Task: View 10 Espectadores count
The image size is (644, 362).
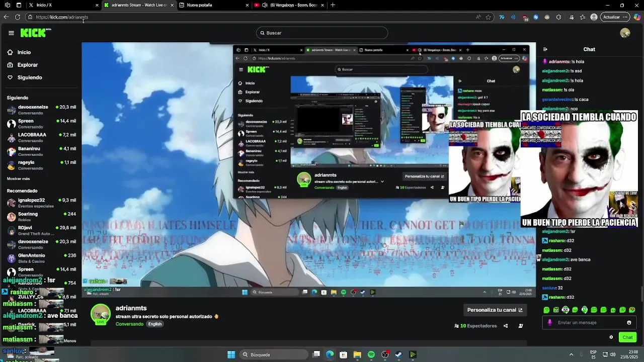Action: (475, 326)
